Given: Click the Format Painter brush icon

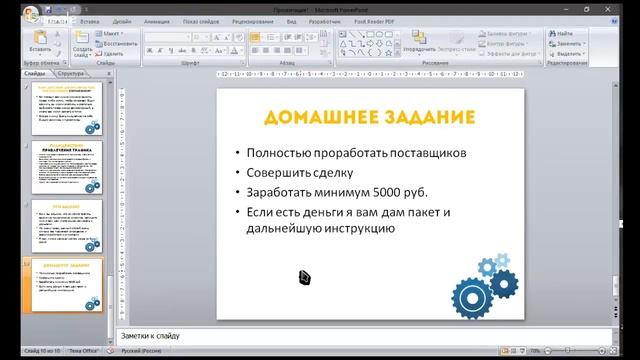Looking at the screenshot, I should coord(58,53).
